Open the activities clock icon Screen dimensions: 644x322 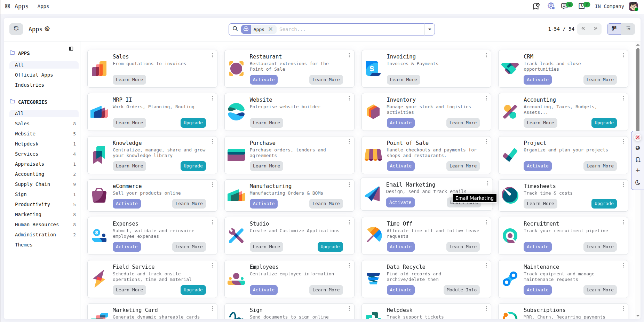pos(581,6)
